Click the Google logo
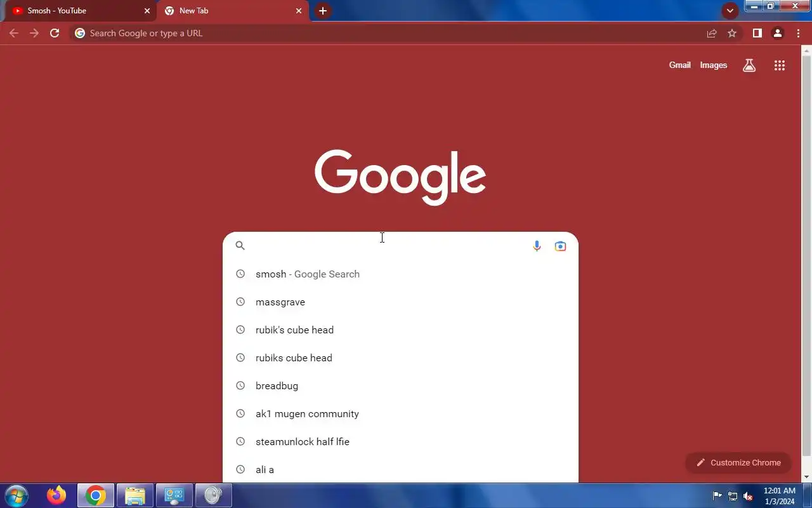This screenshot has width=812, height=508. [x=400, y=177]
